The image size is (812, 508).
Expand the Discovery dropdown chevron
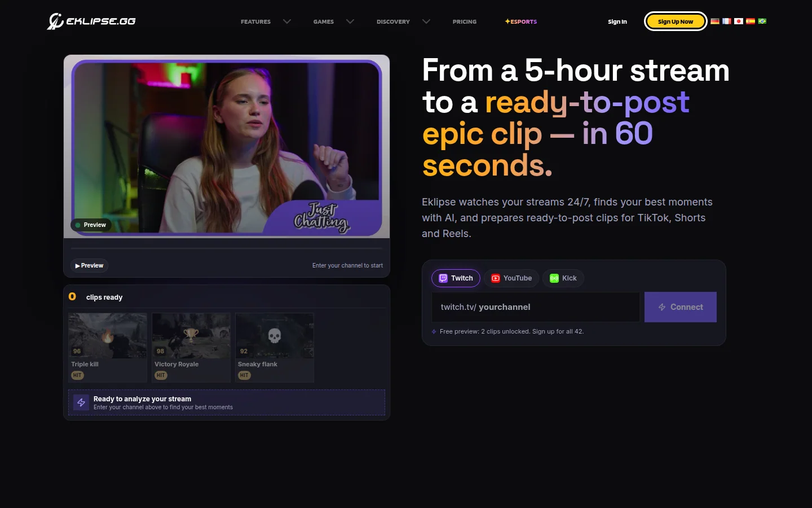point(426,21)
